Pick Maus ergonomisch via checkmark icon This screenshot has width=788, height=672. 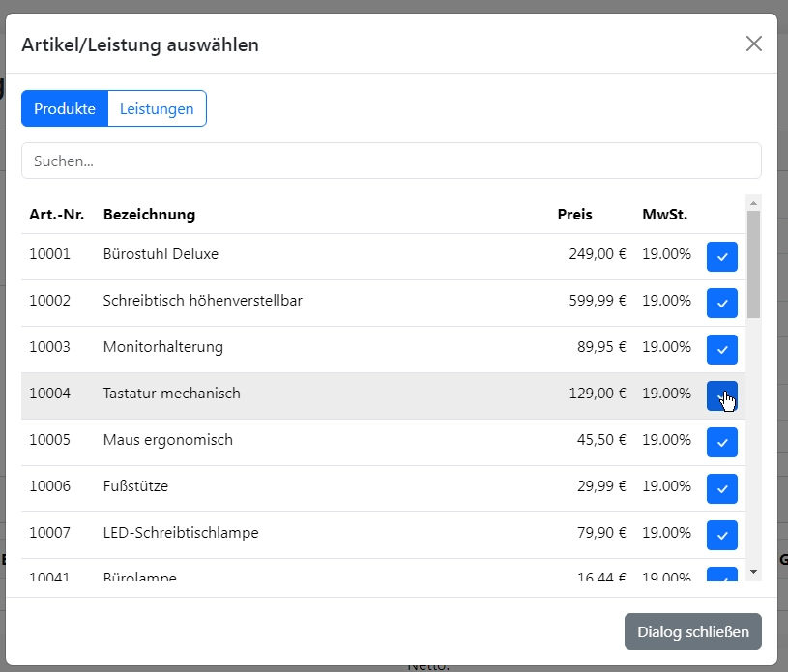click(721, 442)
